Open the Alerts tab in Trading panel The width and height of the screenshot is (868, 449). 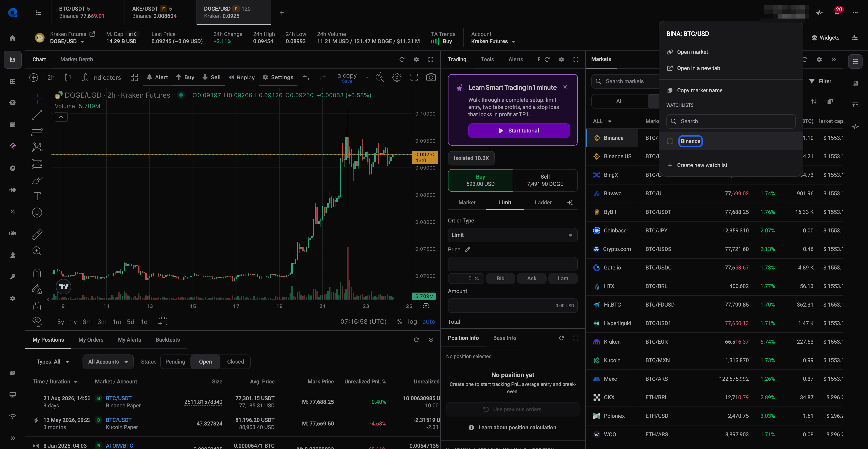(x=516, y=59)
